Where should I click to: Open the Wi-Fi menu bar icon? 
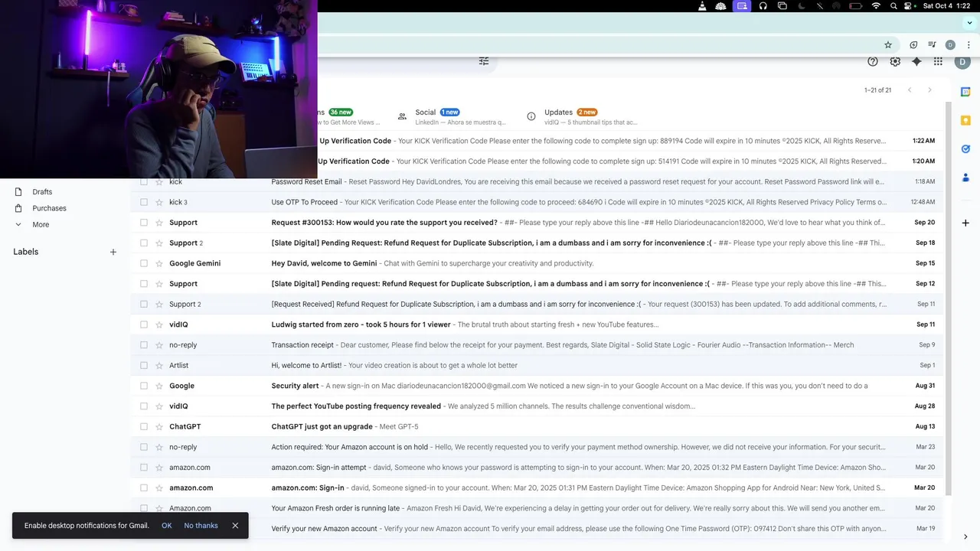tap(876, 6)
